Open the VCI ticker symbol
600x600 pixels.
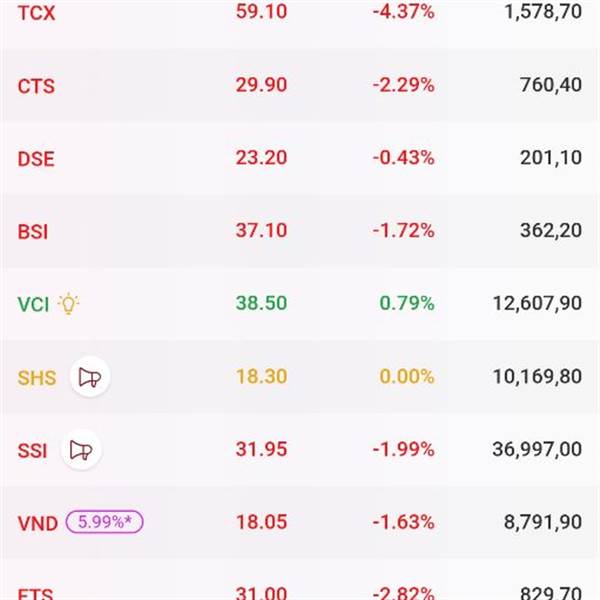tap(32, 304)
